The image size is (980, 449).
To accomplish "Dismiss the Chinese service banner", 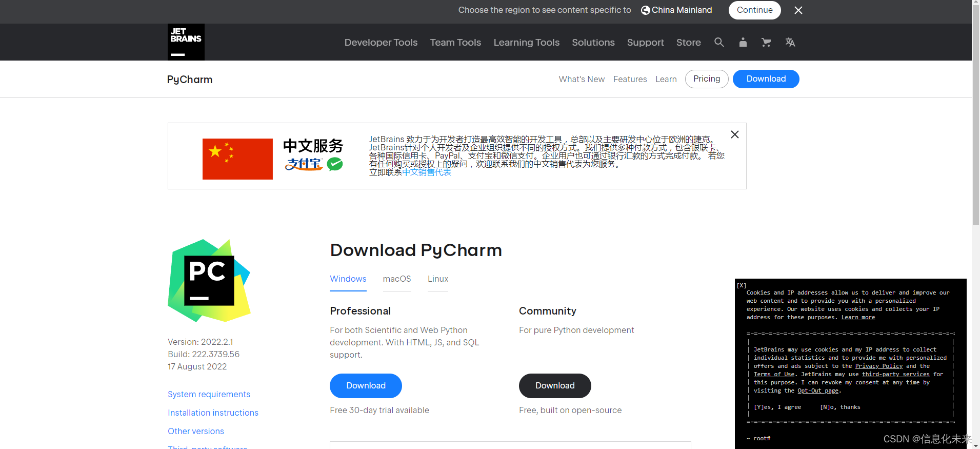I will tap(735, 134).
